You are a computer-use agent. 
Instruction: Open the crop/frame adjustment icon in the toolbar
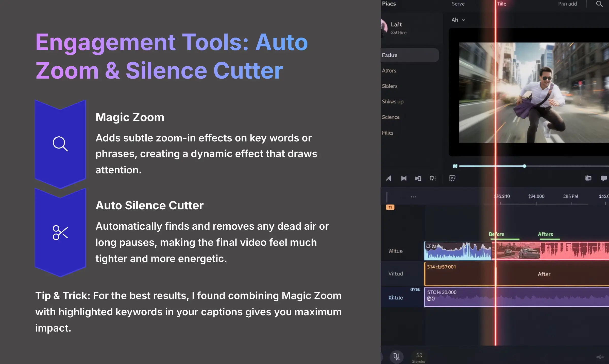[433, 178]
